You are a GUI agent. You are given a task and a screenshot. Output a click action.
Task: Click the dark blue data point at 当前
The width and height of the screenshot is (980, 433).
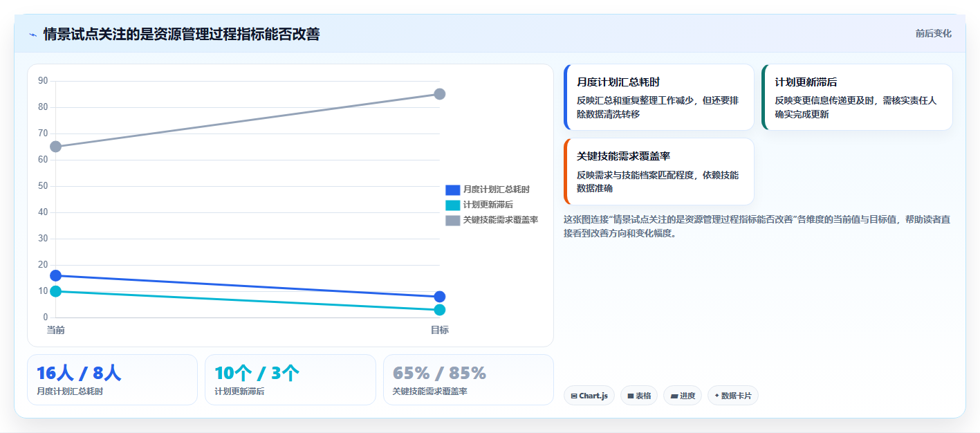pos(56,276)
